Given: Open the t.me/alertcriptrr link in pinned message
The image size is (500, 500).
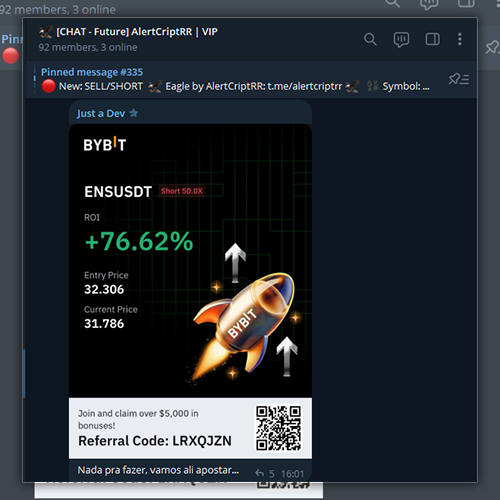Looking at the screenshot, I should [305, 86].
